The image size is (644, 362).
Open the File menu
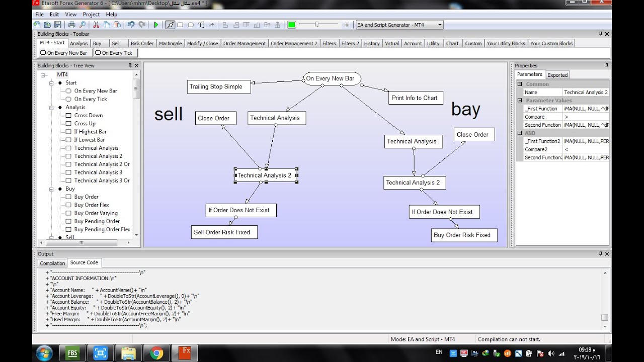pyautogui.click(x=39, y=15)
